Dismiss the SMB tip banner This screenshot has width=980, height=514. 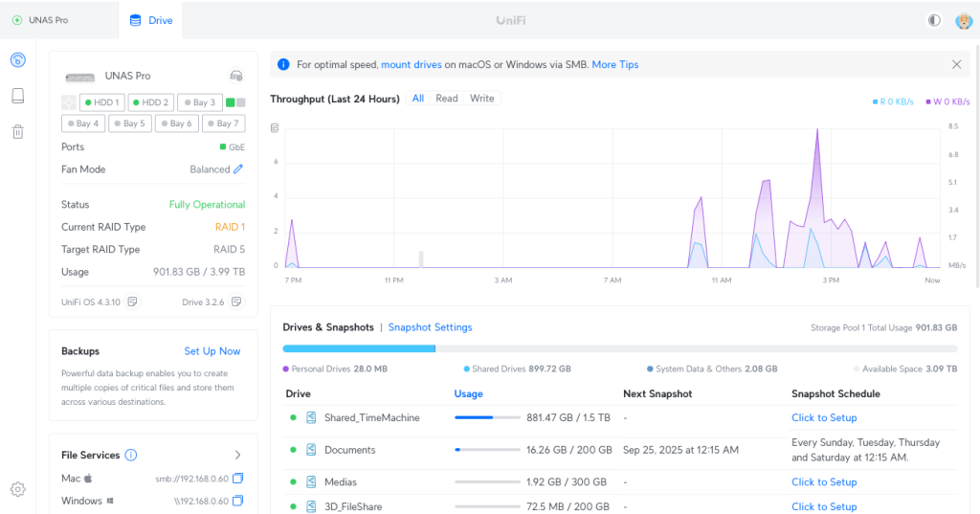tap(956, 65)
